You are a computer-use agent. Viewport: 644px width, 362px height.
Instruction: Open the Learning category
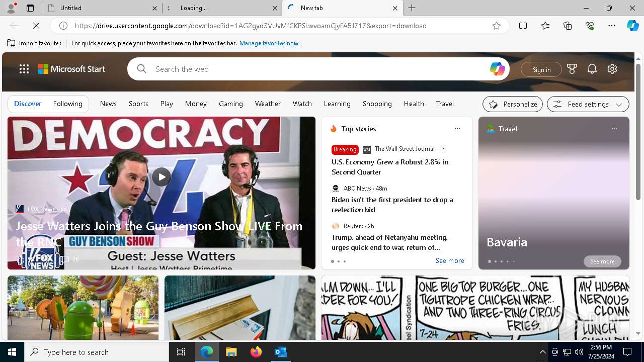337,104
